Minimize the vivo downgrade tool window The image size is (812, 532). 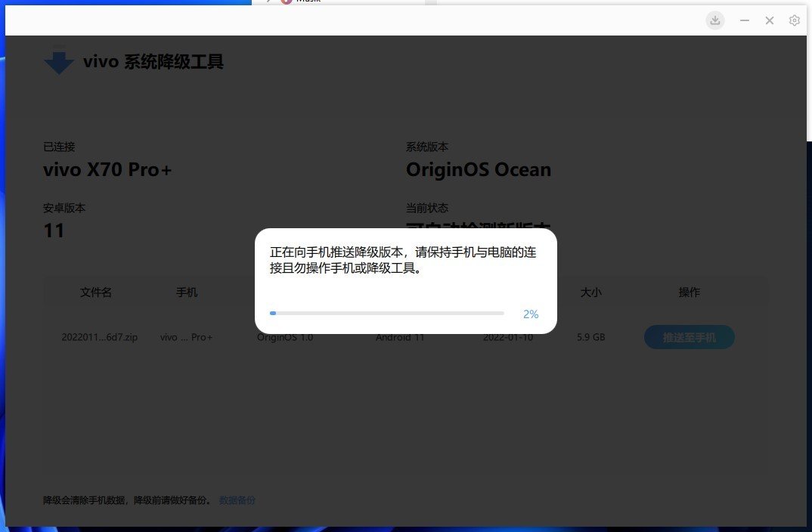[x=745, y=20]
